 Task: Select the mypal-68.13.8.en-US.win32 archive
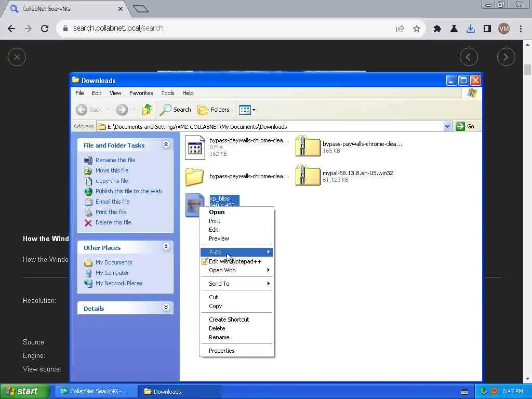pos(308,175)
